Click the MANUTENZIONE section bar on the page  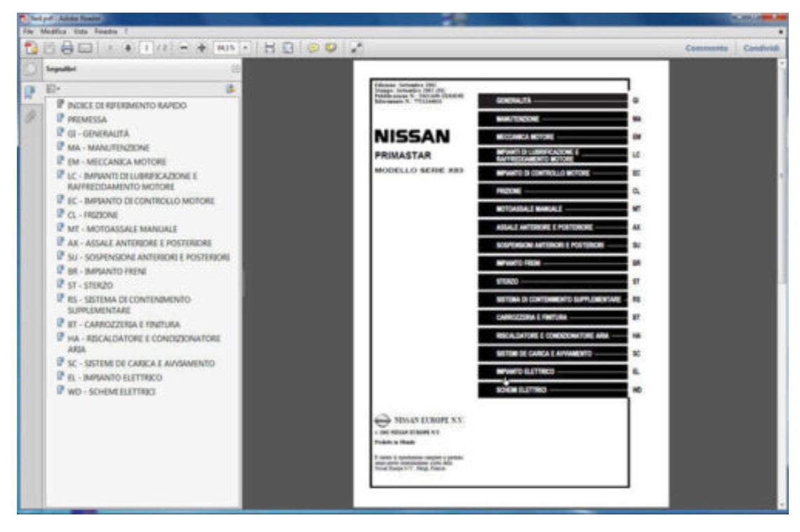(x=552, y=119)
